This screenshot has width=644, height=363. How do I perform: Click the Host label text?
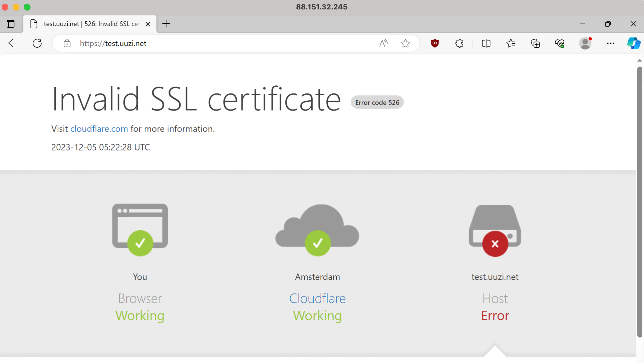495,298
